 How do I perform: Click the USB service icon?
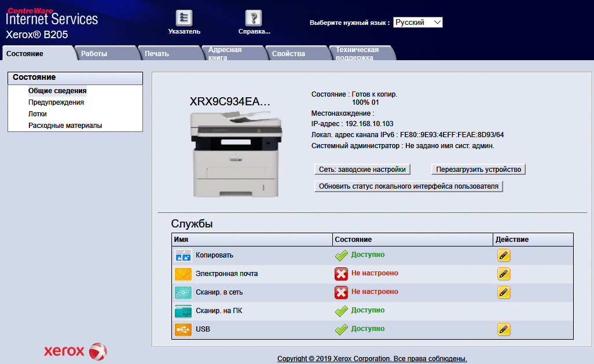coord(183,329)
